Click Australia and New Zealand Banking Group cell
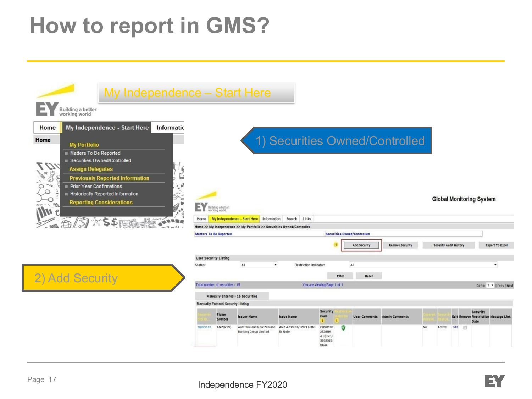This screenshot has width=532, height=399. pyautogui.click(x=256, y=329)
